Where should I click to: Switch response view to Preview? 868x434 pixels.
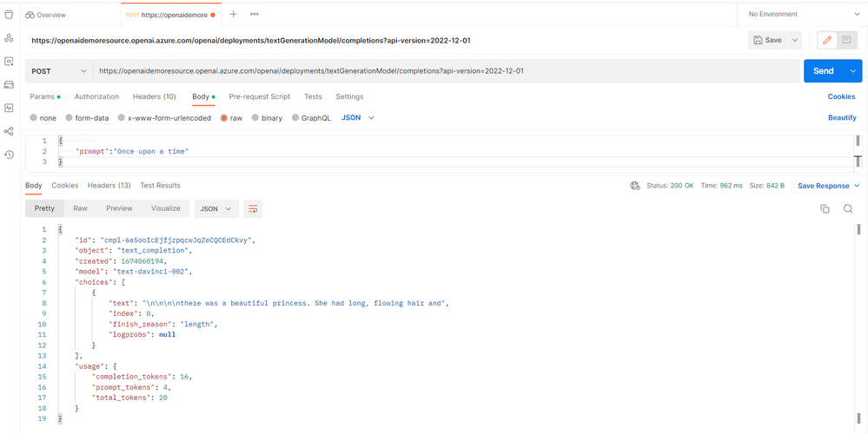[119, 208]
